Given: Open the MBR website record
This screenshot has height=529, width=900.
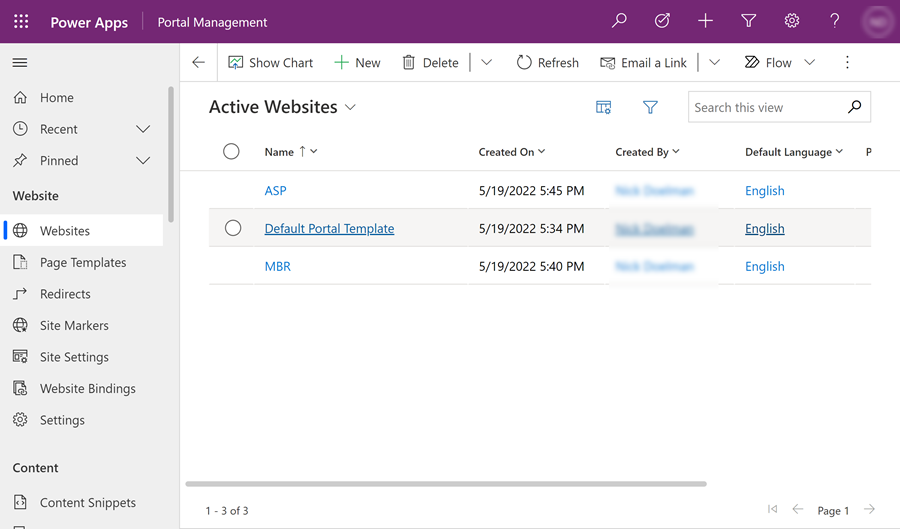Looking at the screenshot, I should pyautogui.click(x=278, y=266).
